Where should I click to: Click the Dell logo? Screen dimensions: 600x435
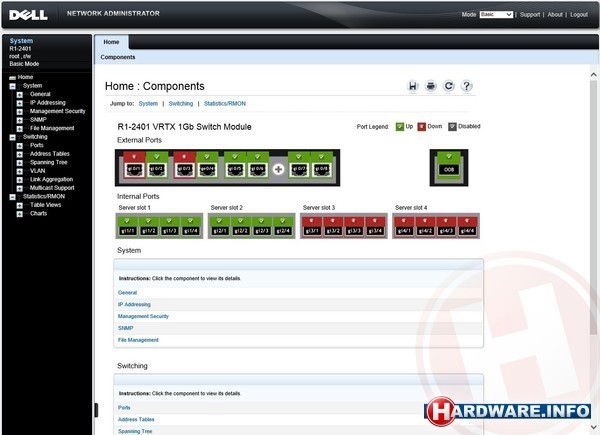[x=28, y=15]
